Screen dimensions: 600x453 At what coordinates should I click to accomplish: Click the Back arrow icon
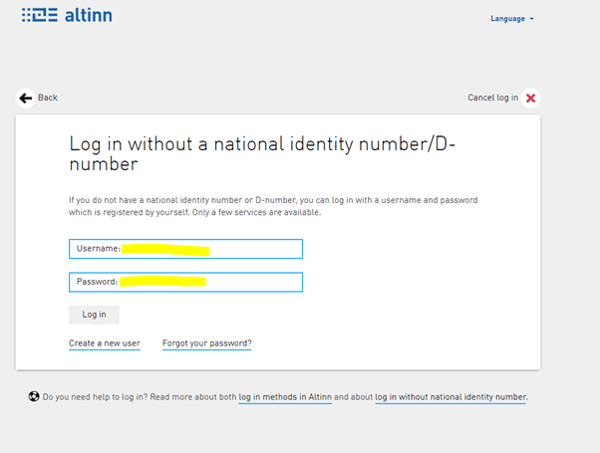pos(25,98)
